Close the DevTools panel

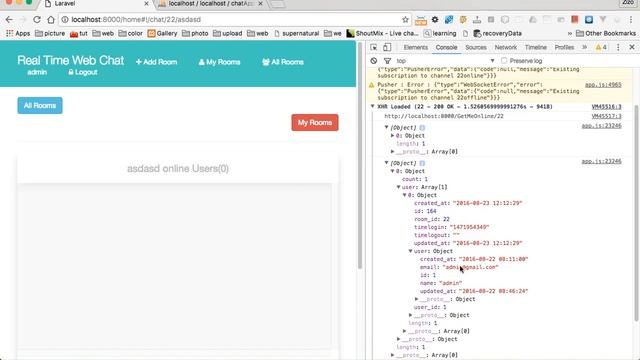point(632,47)
